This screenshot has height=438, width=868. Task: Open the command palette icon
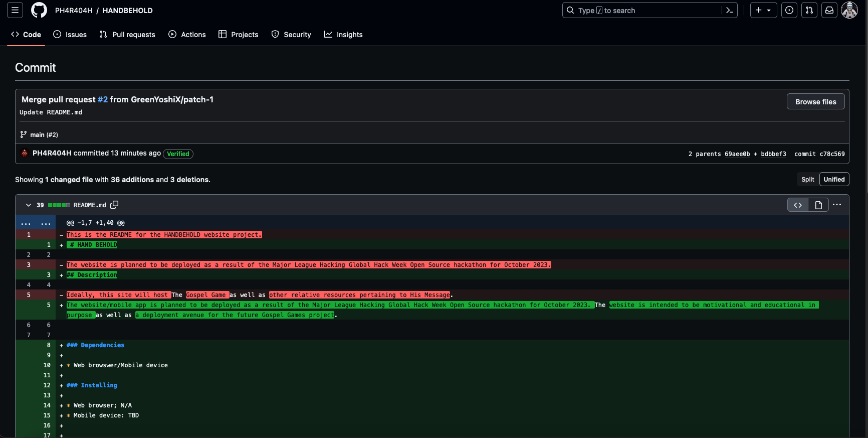pyautogui.click(x=730, y=10)
